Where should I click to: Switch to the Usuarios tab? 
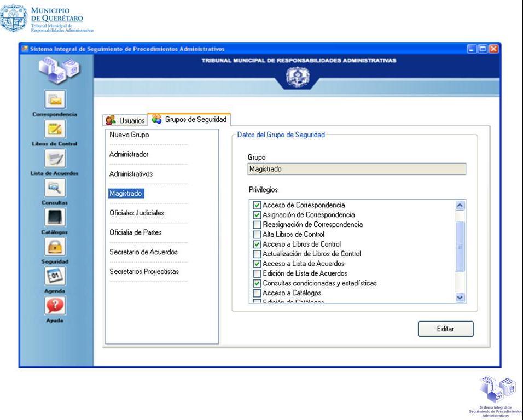(125, 120)
